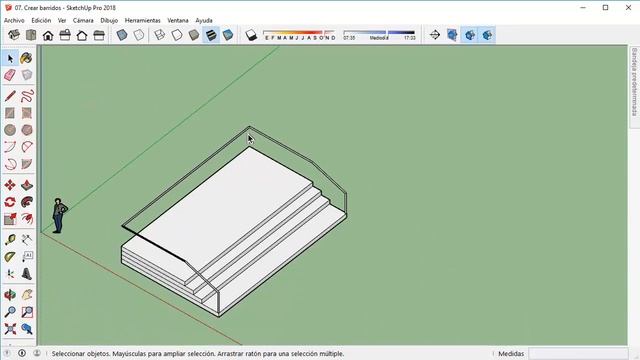Select the 3D Text tool
Image resolution: width=640 pixels, height=360 pixels.
click(x=27, y=274)
